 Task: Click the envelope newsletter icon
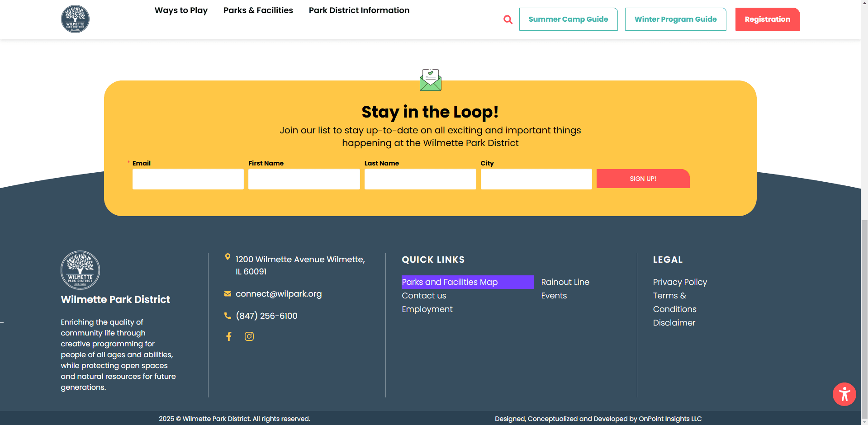[x=430, y=80]
